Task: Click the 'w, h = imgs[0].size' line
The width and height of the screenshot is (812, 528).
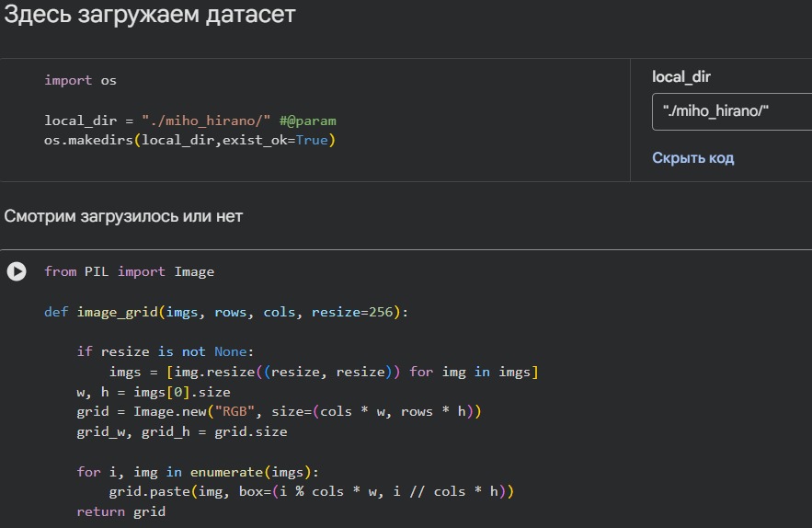Action: [154, 392]
